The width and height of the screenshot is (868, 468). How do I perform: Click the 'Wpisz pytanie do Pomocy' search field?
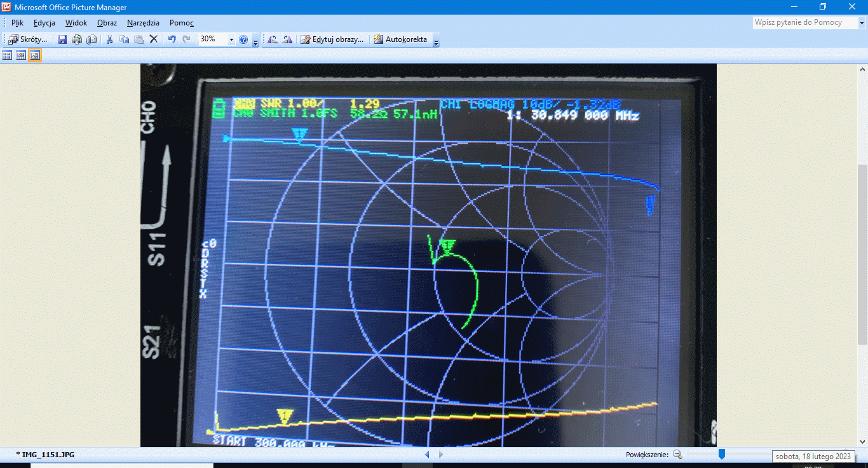804,22
